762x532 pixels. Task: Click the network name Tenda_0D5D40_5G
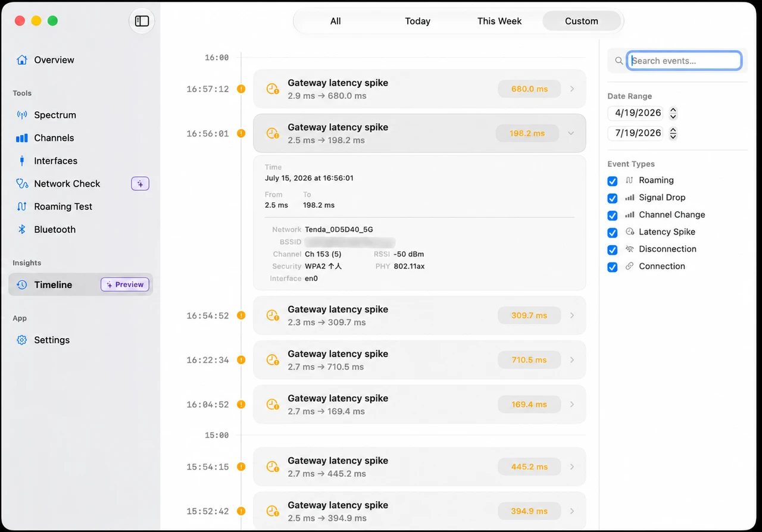339,229
